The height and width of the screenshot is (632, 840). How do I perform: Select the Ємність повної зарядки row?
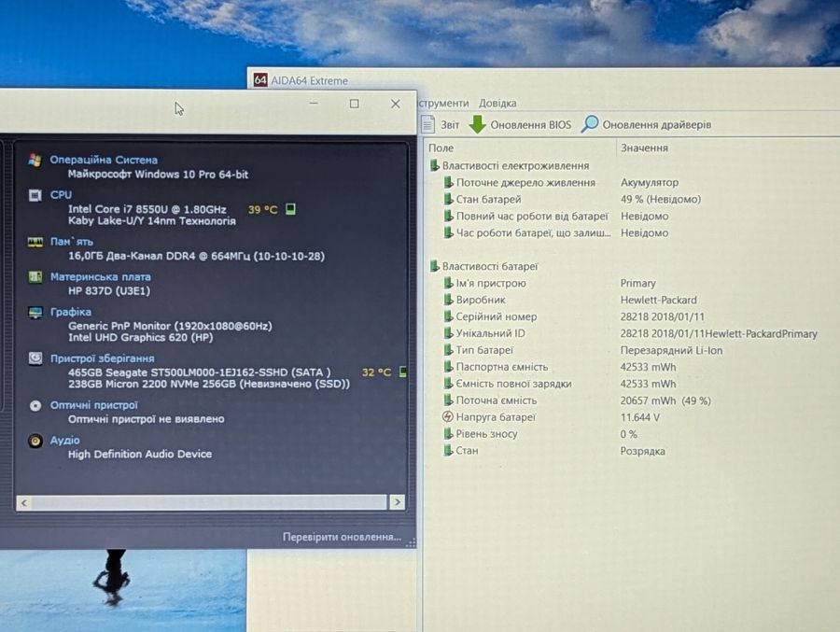point(632,384)
